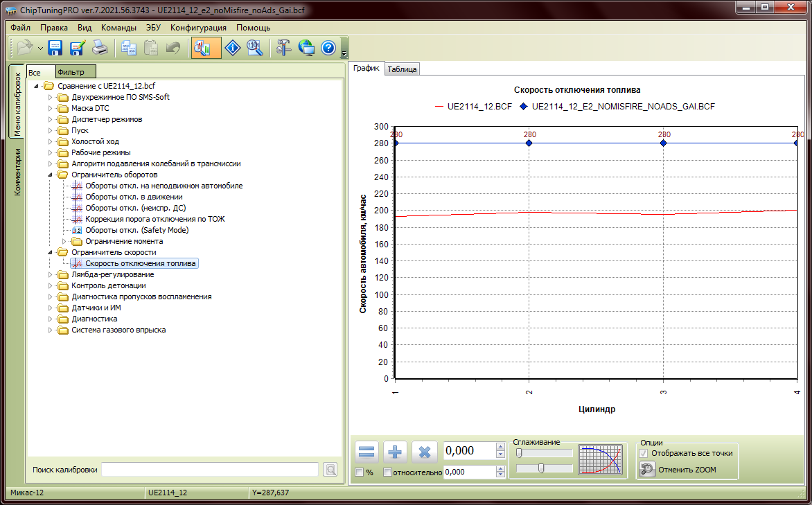Screen dimensions: 812x505
Task: Toggle the comparison chart toolbar icon
Action: [x=206, y=48]
